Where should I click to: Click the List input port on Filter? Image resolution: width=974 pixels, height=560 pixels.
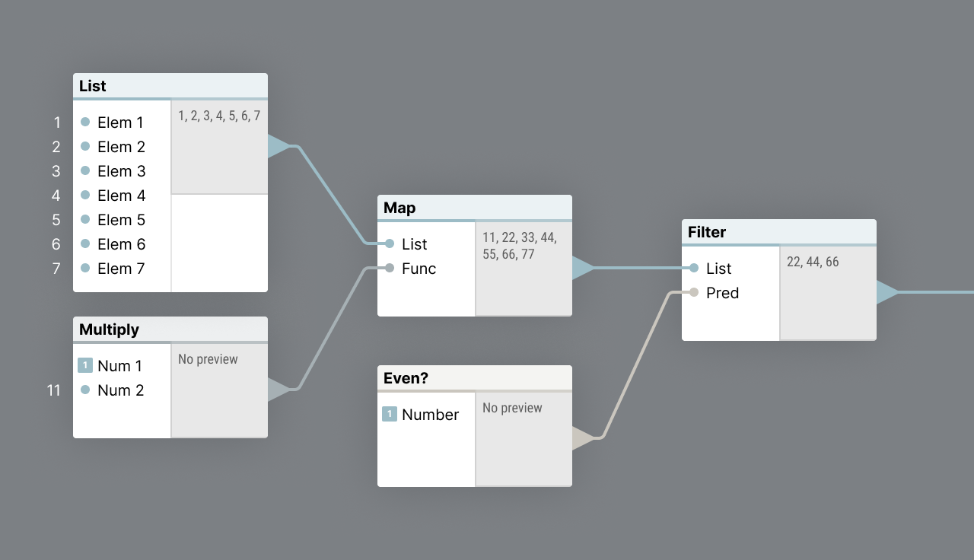click(x=694, y=268)
